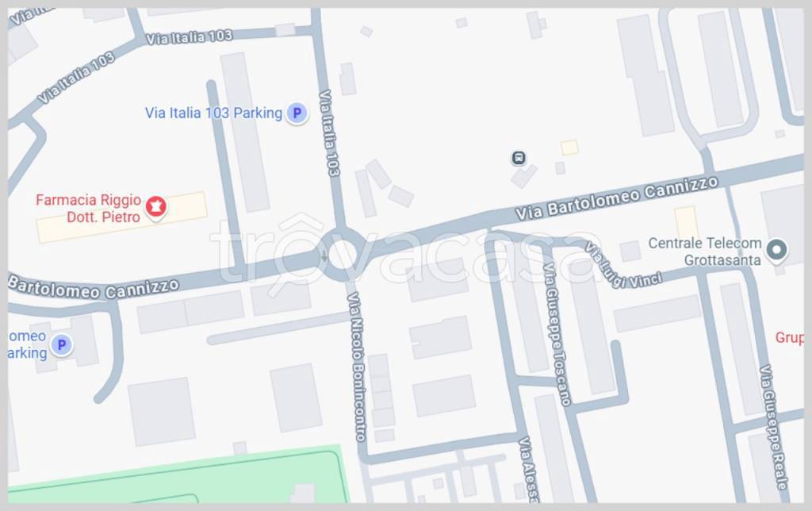Click the Via Luigi Vinci street label
The image size is (812, 511).
point(622,266)
